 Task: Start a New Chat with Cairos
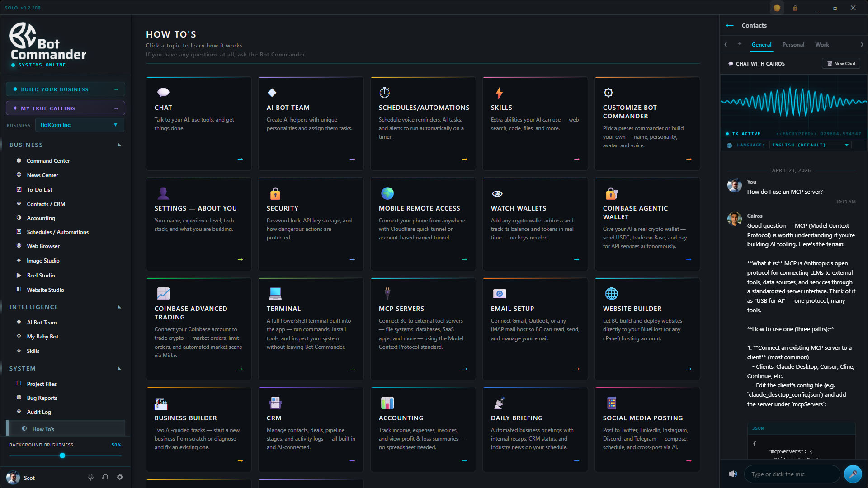point(841,64)
